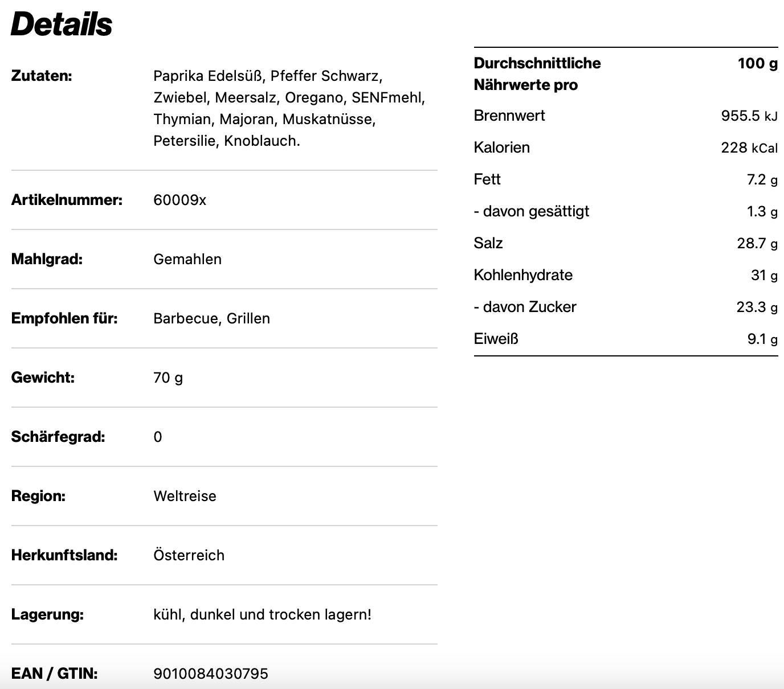Click the weight value 70 g
The height and width of the screenshot is (689, 784).
[168, 378]
